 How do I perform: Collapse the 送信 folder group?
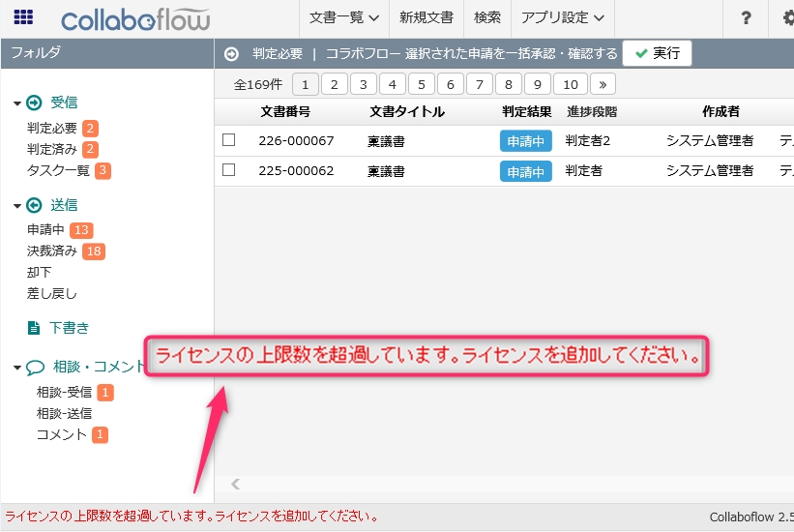[x=17, y=206]
